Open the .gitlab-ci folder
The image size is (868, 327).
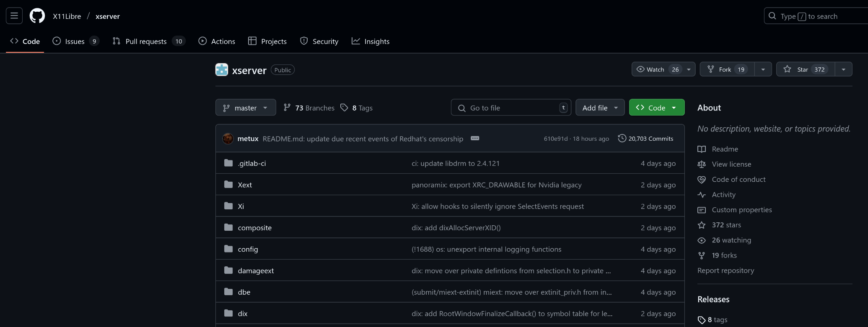[x=252, y=163]
